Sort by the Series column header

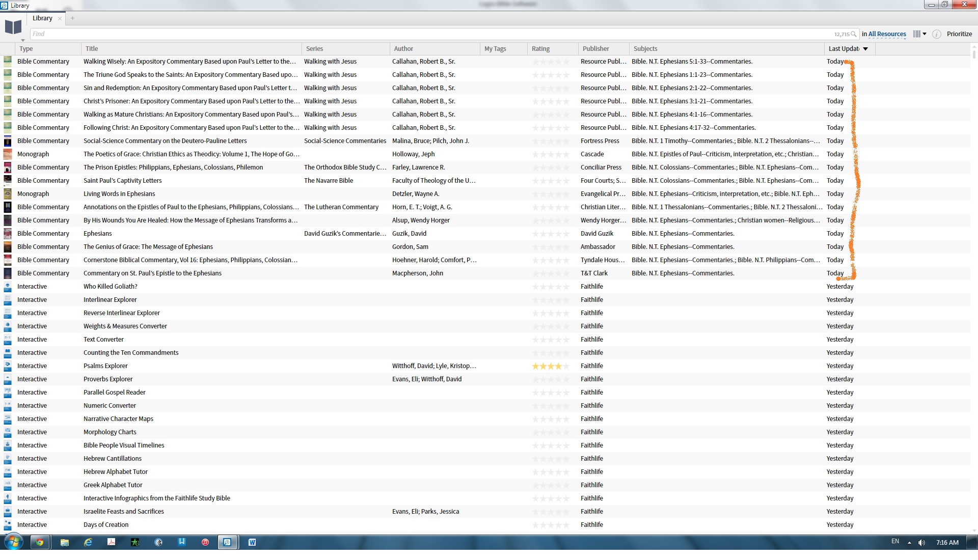(346, 49)
